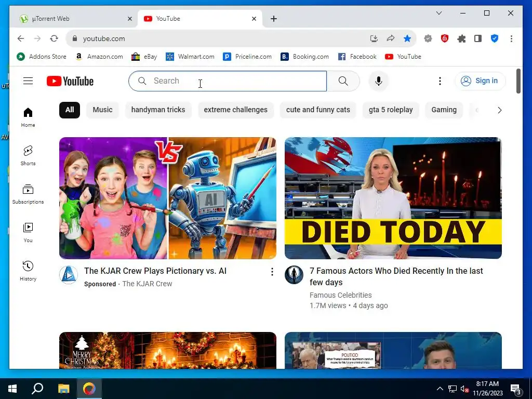The image size is (532, 399).
Task: Open eBay bookmark
Action: coord(144,57)
